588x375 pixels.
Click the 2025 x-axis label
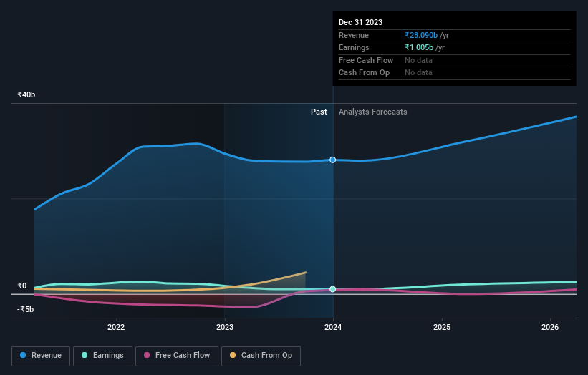[442, 328]
